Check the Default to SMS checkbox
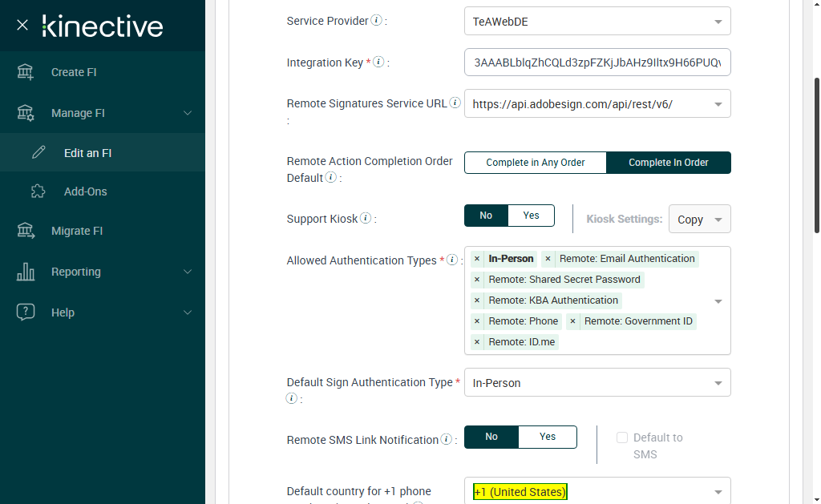The height and width of the screenshot is (504, 821). [x=622, y=437]
